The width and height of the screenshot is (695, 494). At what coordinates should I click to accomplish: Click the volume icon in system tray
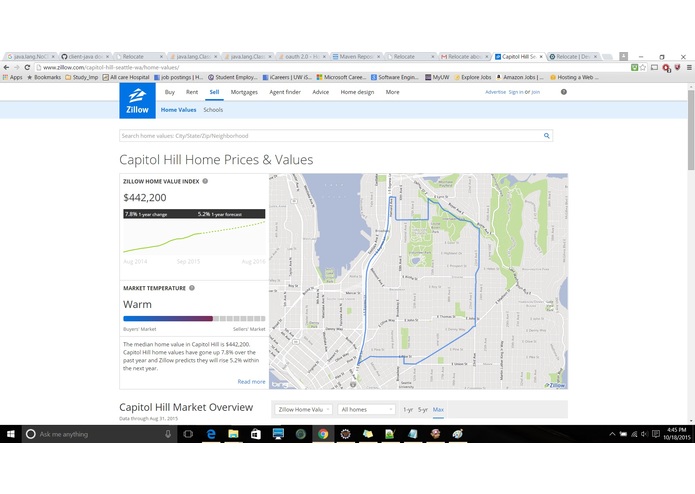coord(644,434)
